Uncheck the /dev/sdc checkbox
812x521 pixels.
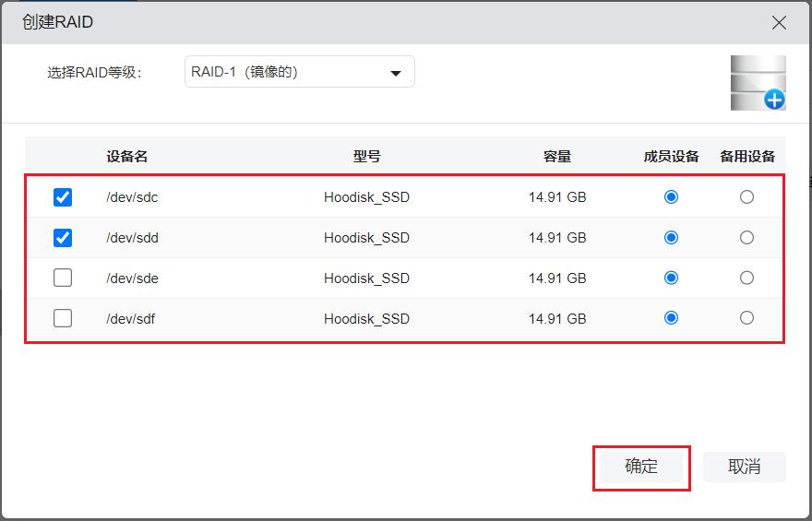63,197
